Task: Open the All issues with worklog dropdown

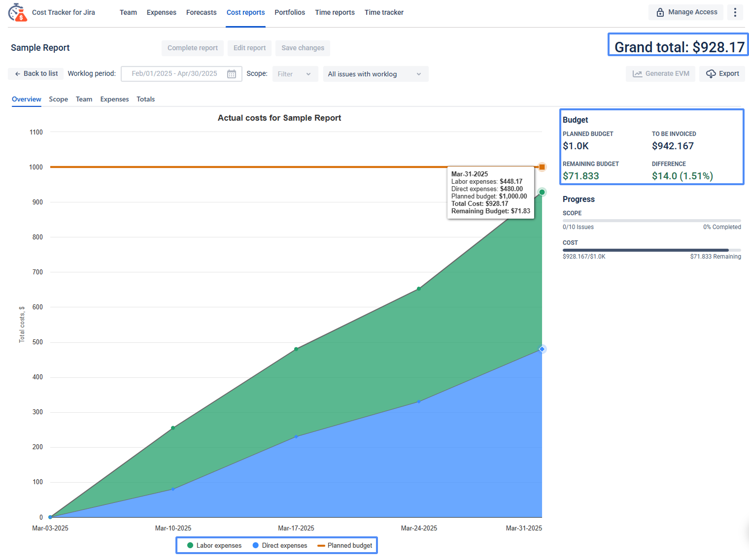Action: click(x=375, y=74)
